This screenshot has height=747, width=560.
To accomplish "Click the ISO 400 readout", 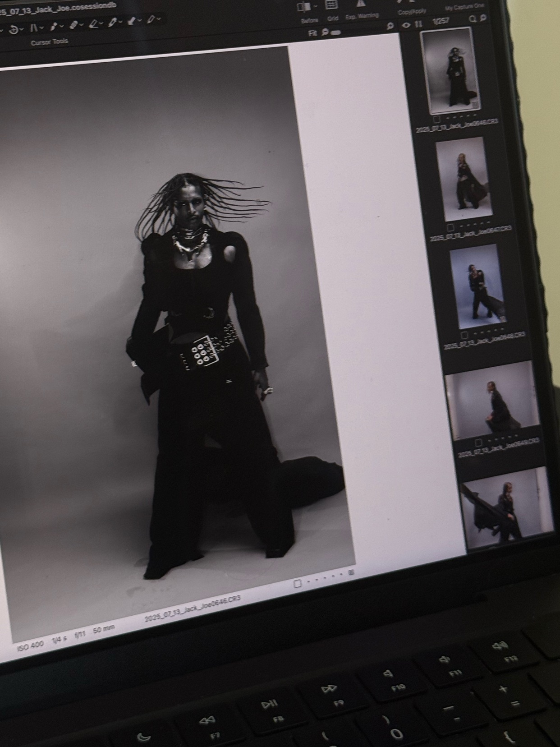I will pos(30,646).
